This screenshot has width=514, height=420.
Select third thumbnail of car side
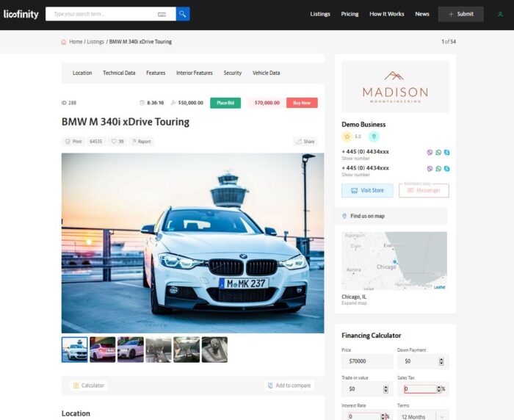click(131, 350)
